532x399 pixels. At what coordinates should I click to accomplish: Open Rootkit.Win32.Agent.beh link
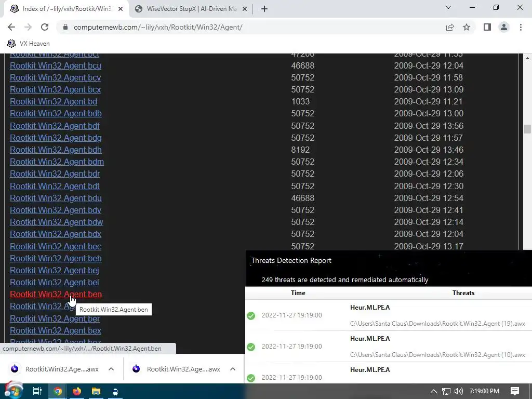(x=56, y=258)
